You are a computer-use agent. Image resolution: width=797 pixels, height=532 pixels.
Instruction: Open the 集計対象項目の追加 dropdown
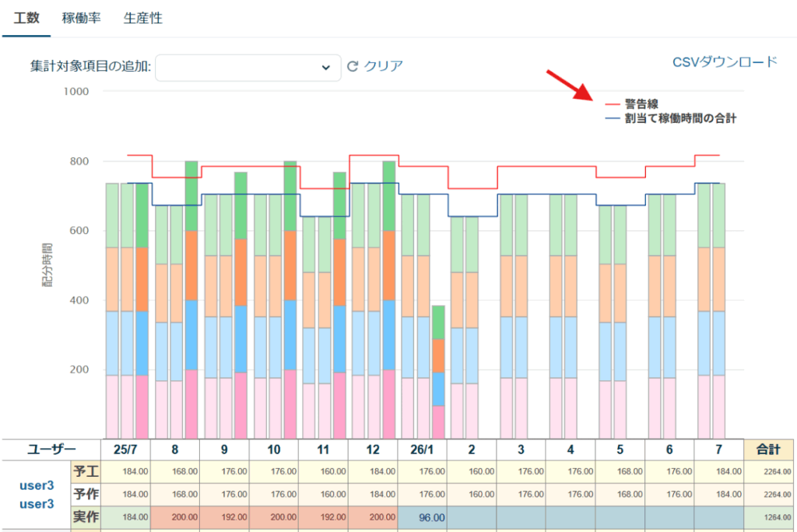(248, 68)
